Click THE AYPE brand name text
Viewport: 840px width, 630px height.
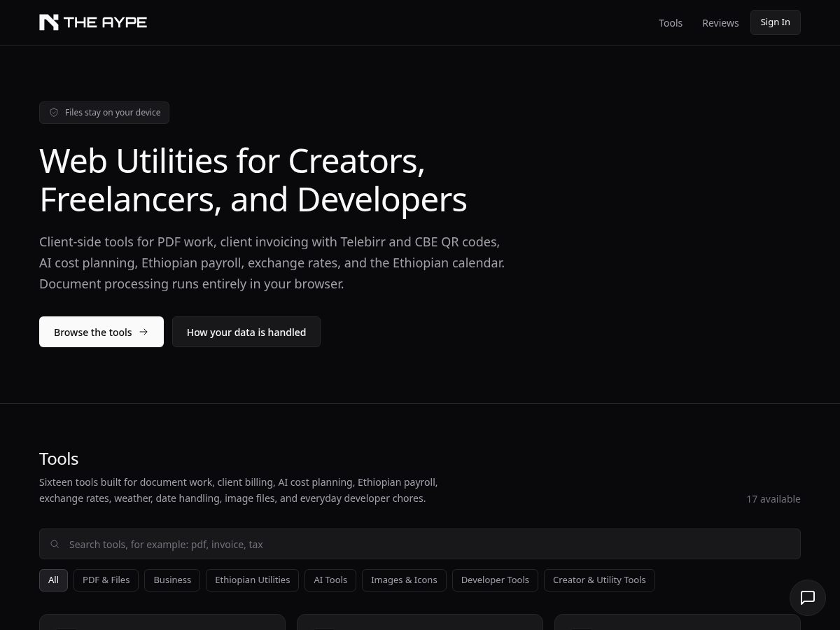[106, 22]
